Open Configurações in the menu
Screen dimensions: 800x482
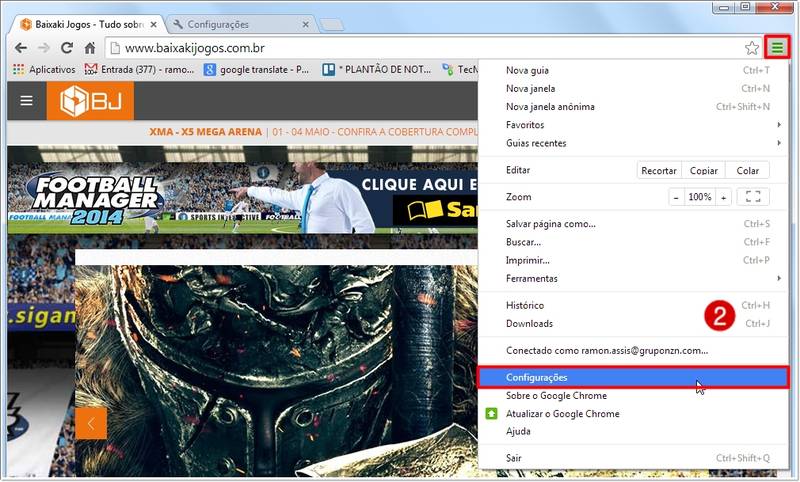[633, 377]
